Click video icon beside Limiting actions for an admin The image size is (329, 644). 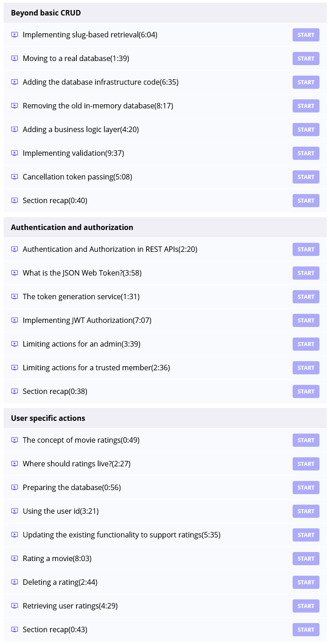tap(15, 344)
